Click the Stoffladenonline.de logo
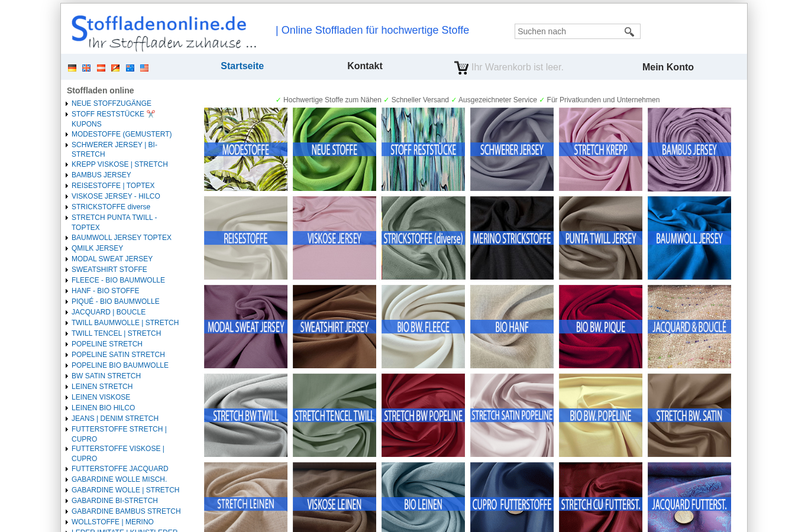 (164, 33)
